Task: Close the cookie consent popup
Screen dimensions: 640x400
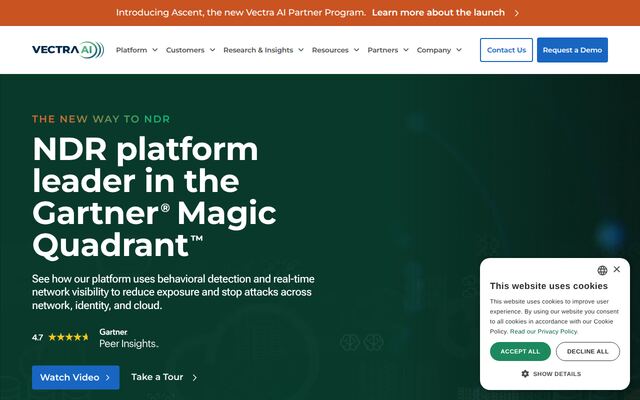Action: pos(617,269)
